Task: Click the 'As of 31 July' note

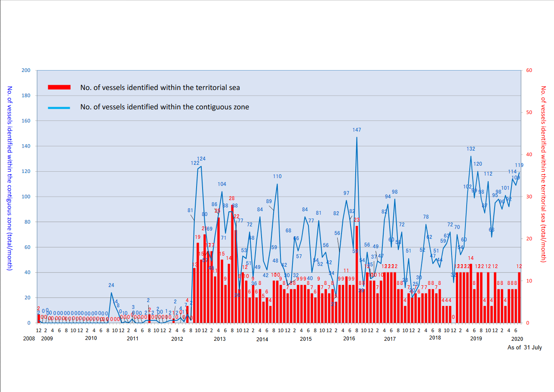Action: [x=524, y=348]
